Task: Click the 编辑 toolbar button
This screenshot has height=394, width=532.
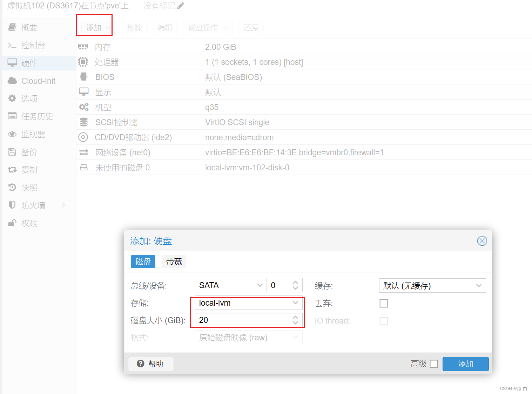Action: point(165,27)
